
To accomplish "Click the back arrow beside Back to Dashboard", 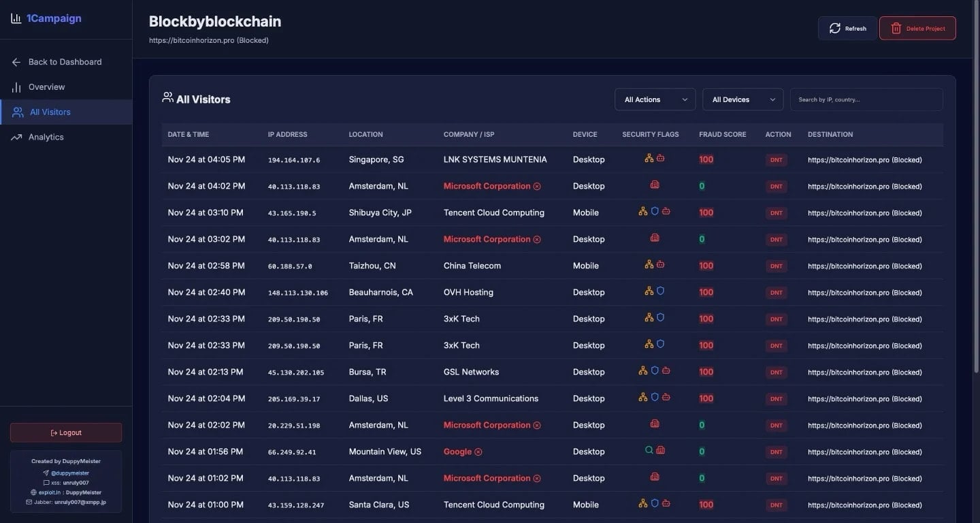I will point(16,62).
